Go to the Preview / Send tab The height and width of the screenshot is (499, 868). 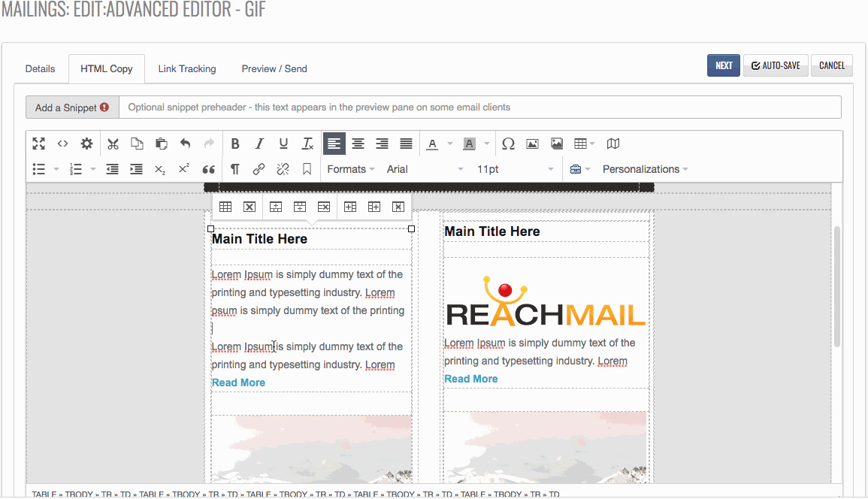(x=274, y=68)
